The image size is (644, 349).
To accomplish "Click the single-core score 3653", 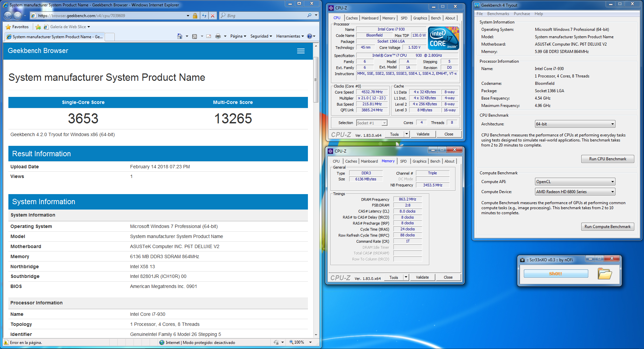I will (83, 118).
